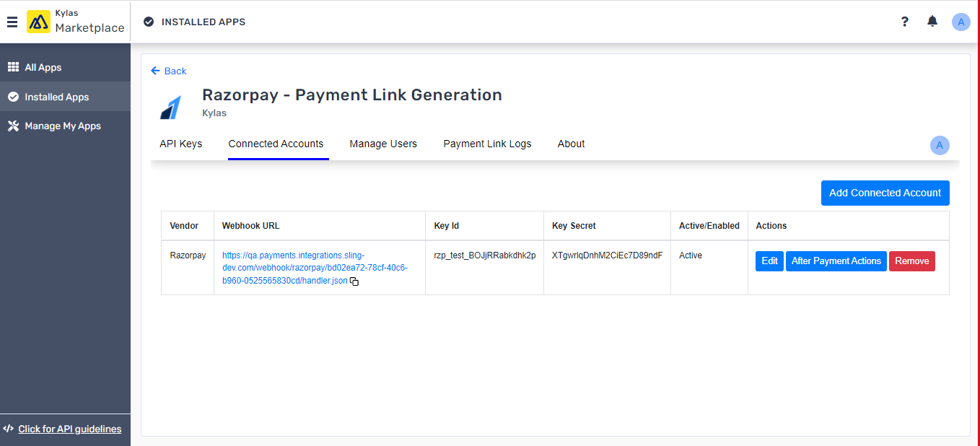Click the All Apps grid icon
The image size is (980, 446).
click(13, 67)
